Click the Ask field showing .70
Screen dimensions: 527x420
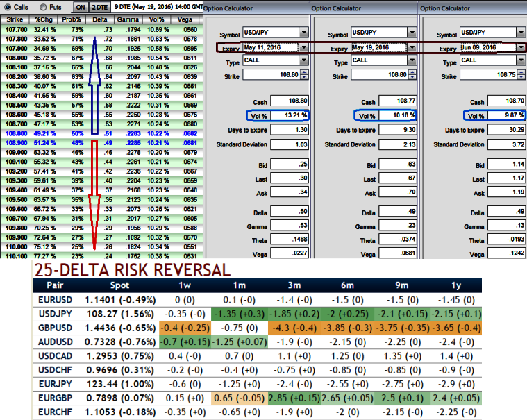coord(398,192)
